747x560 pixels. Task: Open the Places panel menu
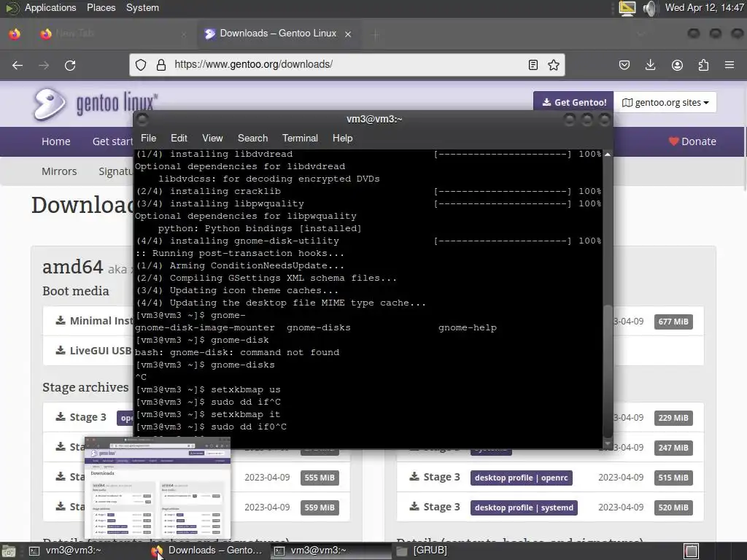pyautogui.click(x=101, y=7)
